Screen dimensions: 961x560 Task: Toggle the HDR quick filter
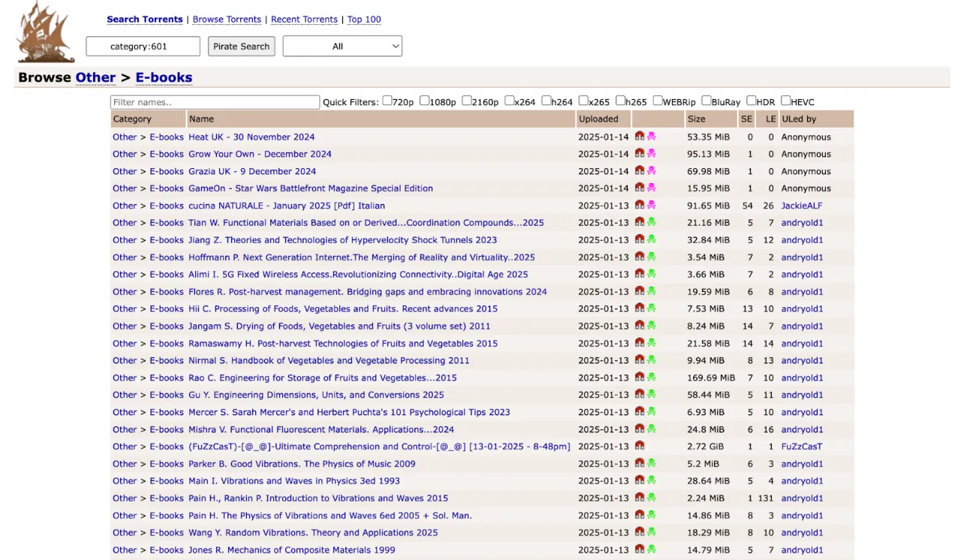(751, 101)
